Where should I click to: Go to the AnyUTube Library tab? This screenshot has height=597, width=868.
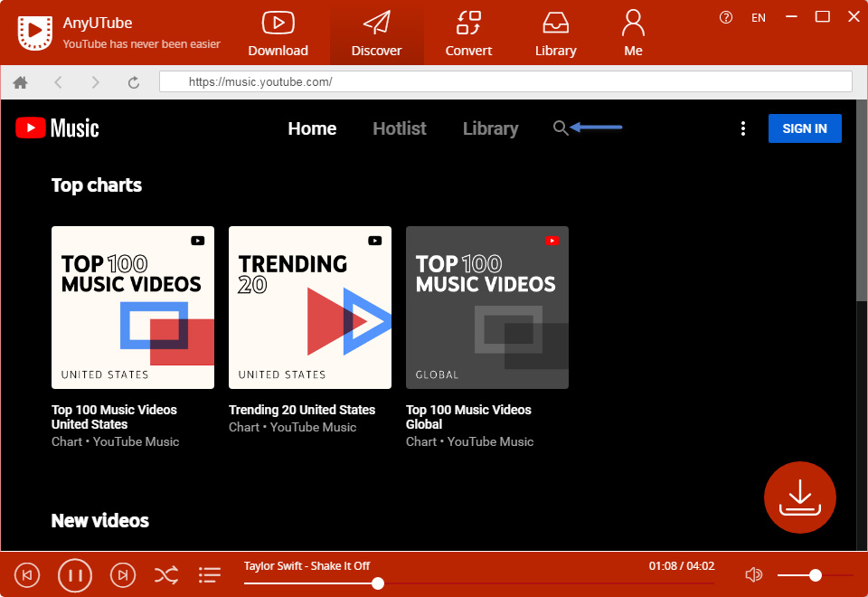(x=555, y=34)
